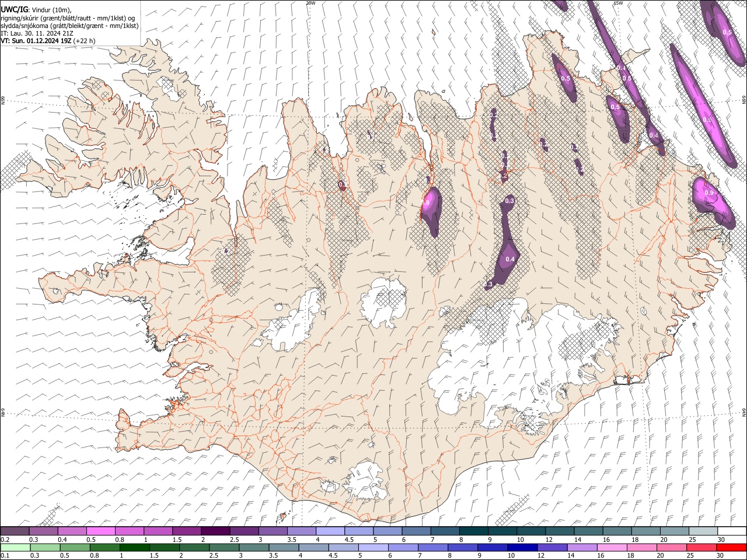Select the light lavender snow swatch between 4 and 4.5
The image size is (747, 560).
tap(329, 531)
